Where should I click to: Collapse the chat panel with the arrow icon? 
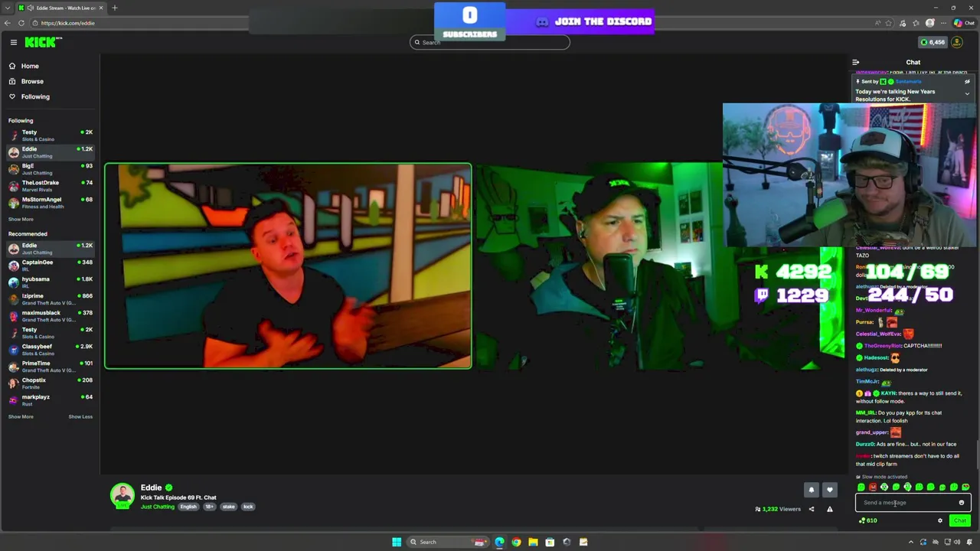[855, 62]
